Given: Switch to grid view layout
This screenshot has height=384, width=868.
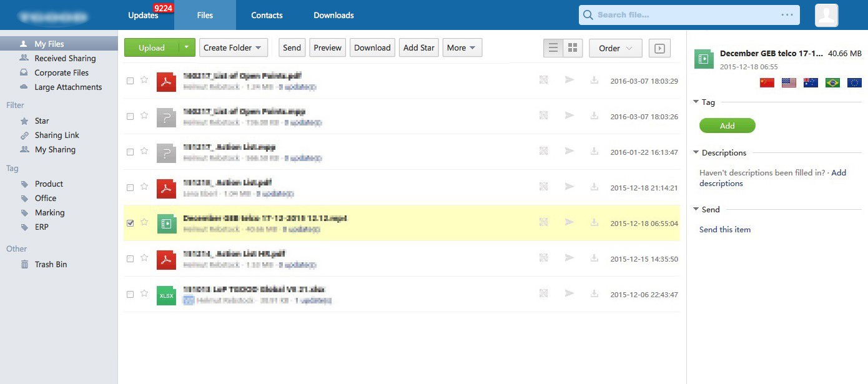Looking at the screenshot, I should coord(573,48).
